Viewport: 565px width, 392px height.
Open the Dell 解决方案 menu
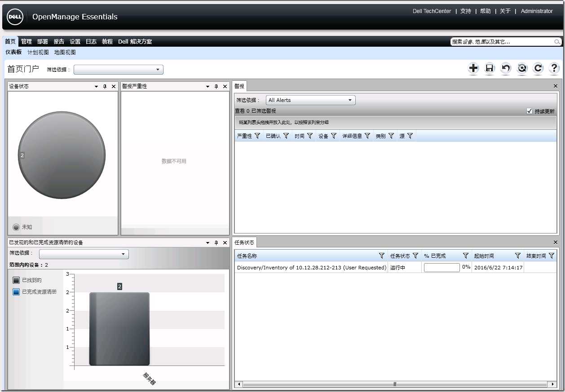point(135,41)
